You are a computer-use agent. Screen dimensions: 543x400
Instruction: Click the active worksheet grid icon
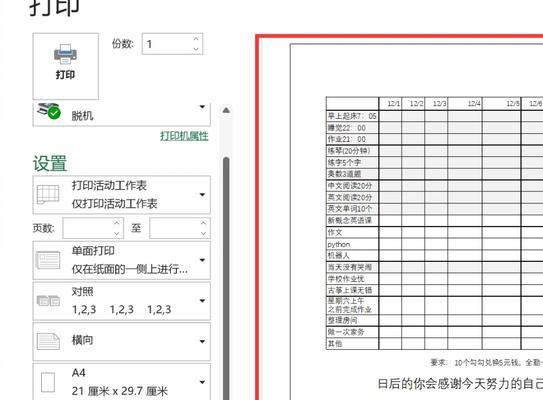[x=48, y=195]
